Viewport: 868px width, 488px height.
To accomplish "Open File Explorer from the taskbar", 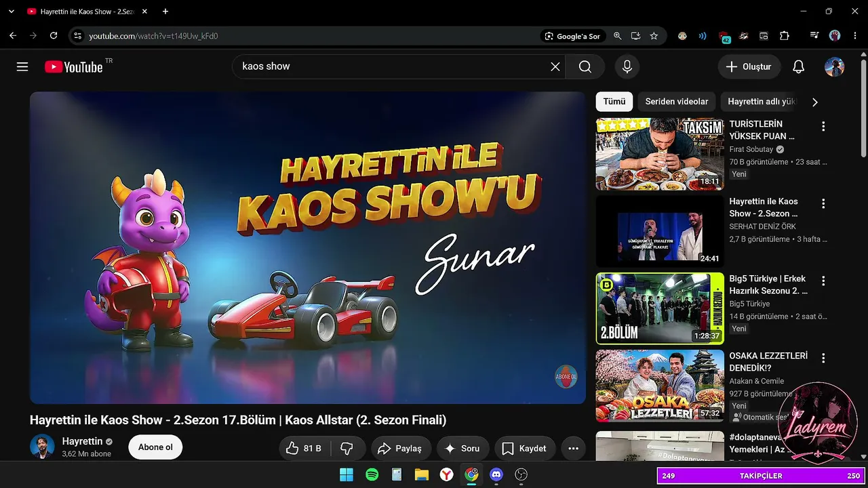I will click(422, 474).
